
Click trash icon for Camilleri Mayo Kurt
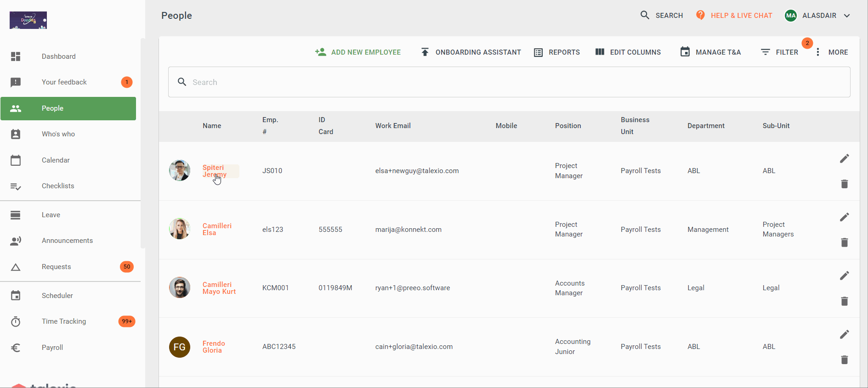[845, 301]
